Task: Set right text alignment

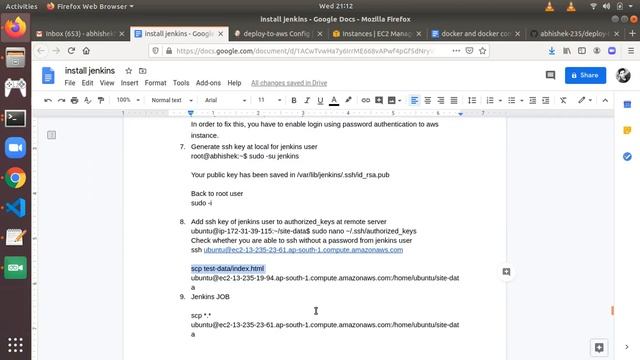Action: click(440, 100)
